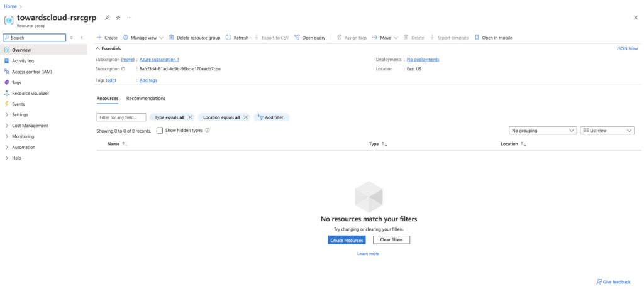
Task: Open JSON View link
Action: 627,48
